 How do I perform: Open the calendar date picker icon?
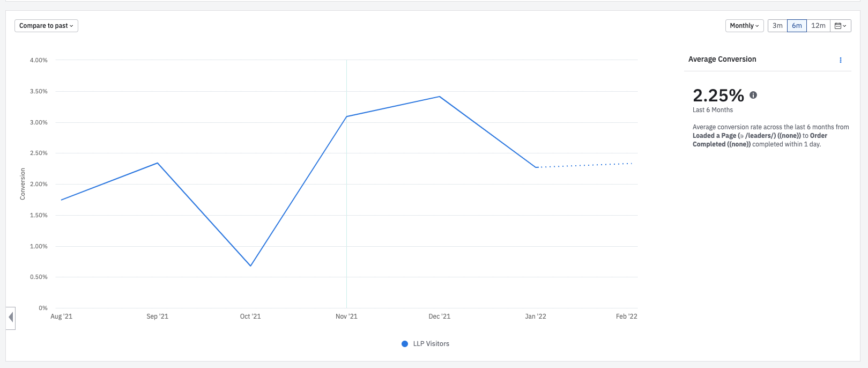(841, 26)
